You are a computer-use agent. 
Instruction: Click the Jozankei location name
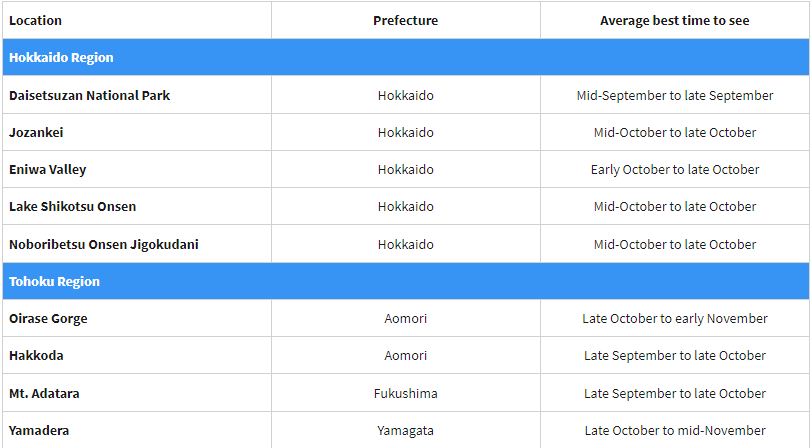36,133
